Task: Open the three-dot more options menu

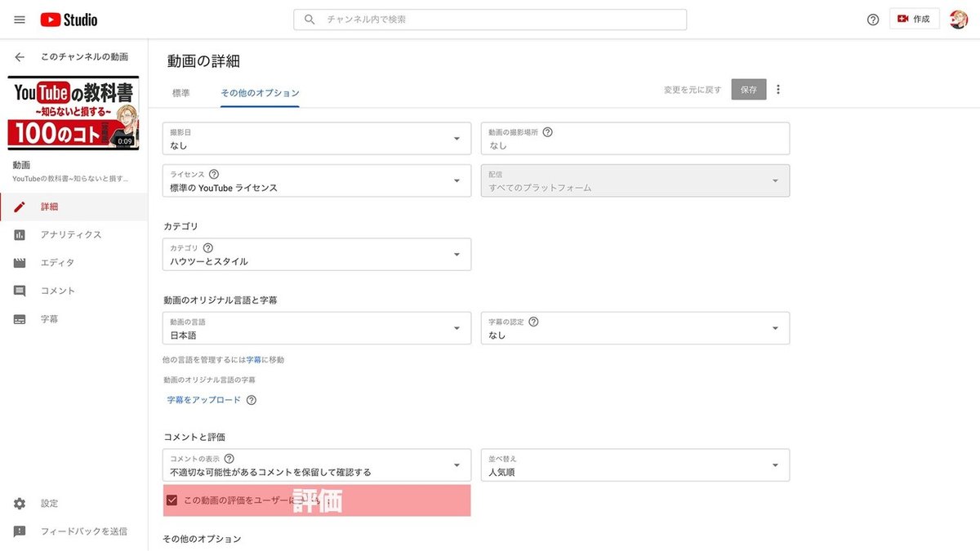Action: (777, 90)
